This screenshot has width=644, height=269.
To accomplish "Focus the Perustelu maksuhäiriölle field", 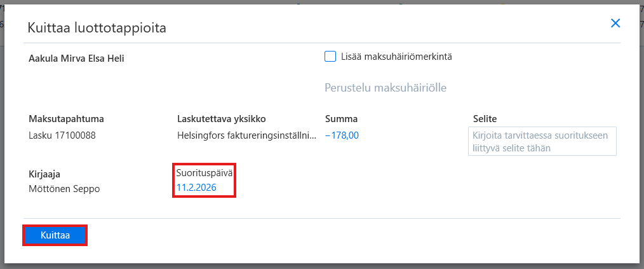I will (x=386, y=88).
